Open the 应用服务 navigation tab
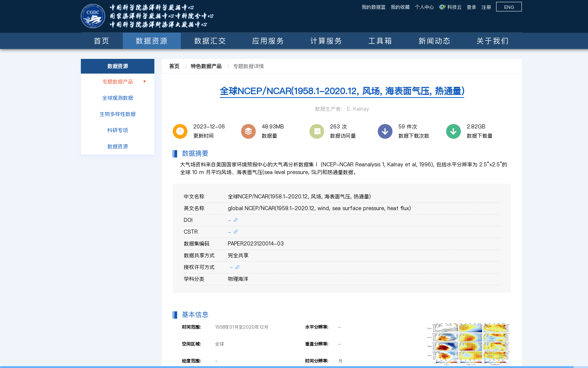 click(x=268, y=41)
